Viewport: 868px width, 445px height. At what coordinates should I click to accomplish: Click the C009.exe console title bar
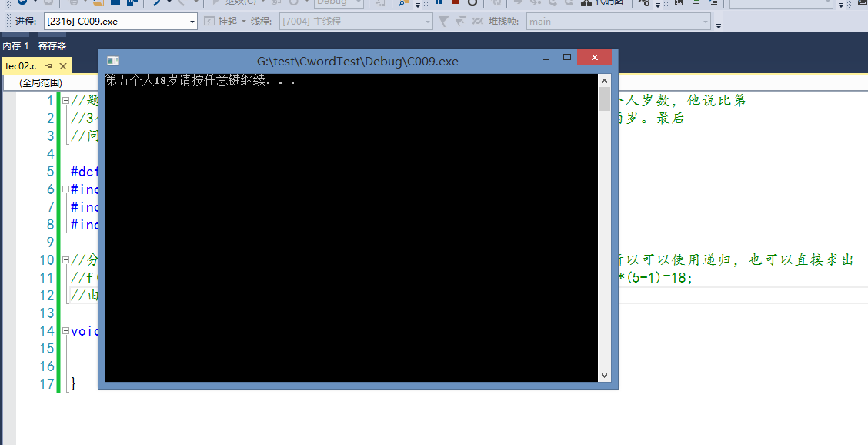(358, 61)
